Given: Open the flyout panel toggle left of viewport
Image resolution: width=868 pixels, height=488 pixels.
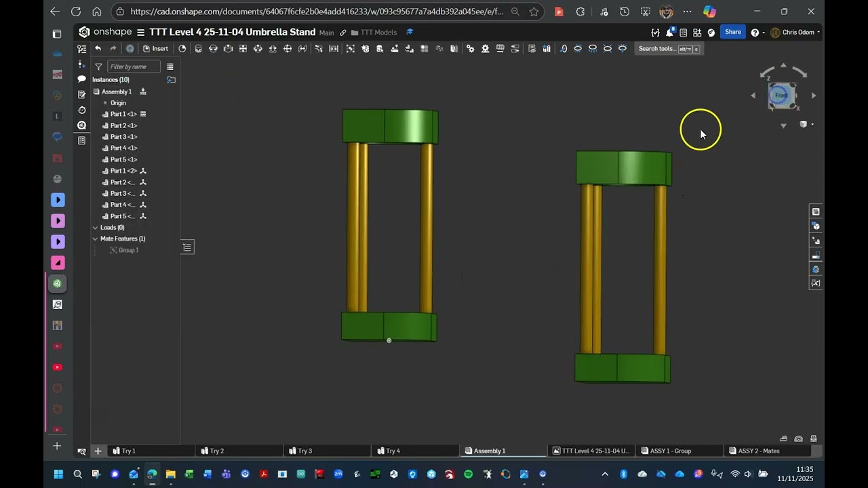Looking at the screenshot, I should click(x=187, y=247).
